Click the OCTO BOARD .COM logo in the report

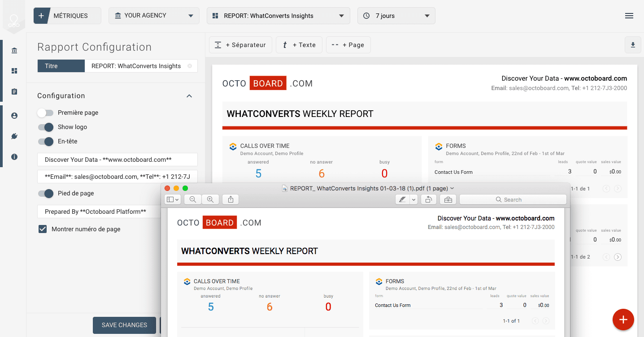pos(268,83)
